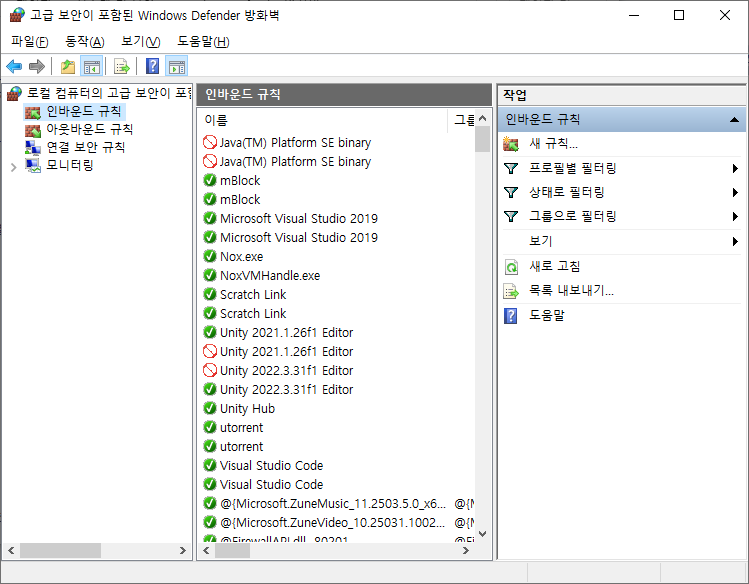Screen dimensions: 749x584
Task: Open the 동작(A) menu
Action: [85, 42]
